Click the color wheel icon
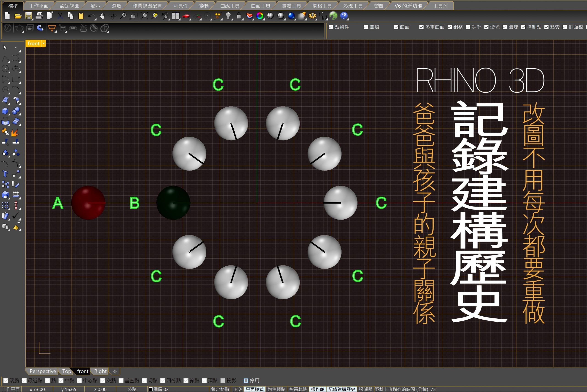The width and height of the screenshot is (587, 392). click(x=260, y=16)
